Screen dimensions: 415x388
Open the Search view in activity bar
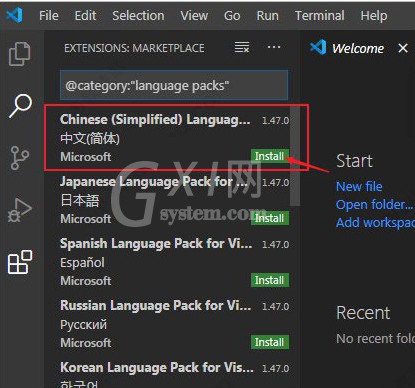click(x=20, y=106)
